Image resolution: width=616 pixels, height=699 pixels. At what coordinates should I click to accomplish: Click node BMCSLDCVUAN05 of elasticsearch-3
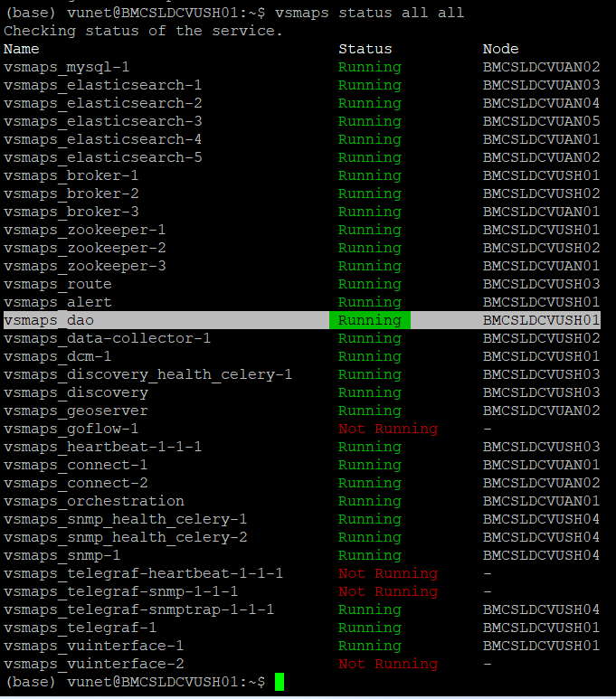(541, 121)
